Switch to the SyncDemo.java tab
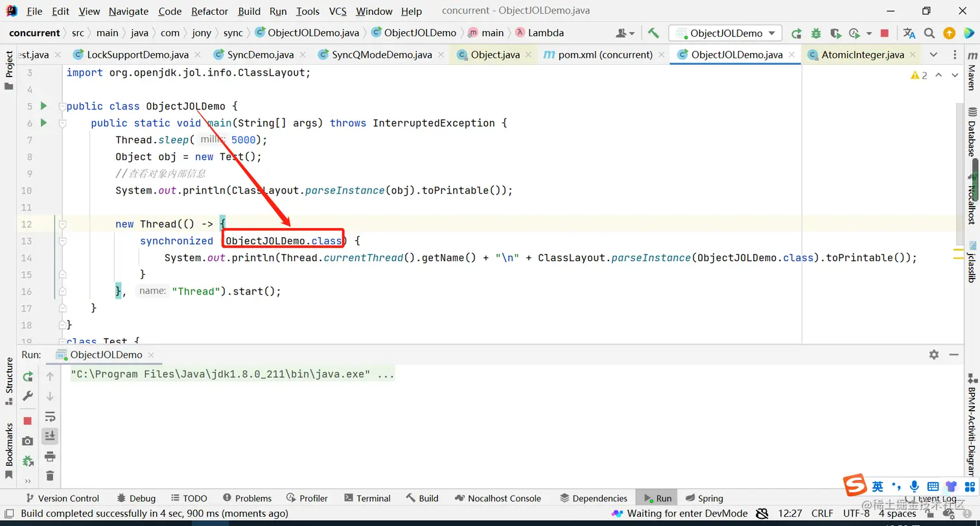Image resolution: width=980 pixels, height=526 pixels. [x=259, y=54]
